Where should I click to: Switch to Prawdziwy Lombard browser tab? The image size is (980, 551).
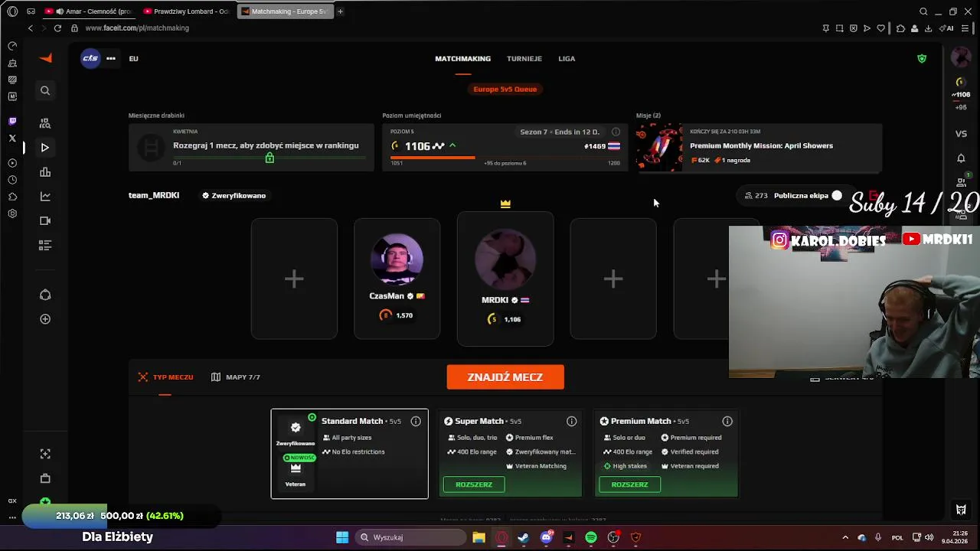pos(186,11)
